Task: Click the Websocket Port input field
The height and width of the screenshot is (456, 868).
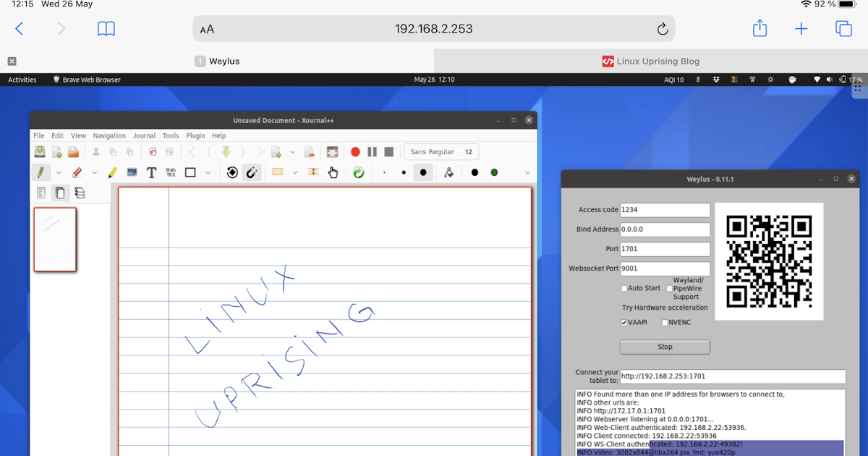Action: [x=665, y=269]
